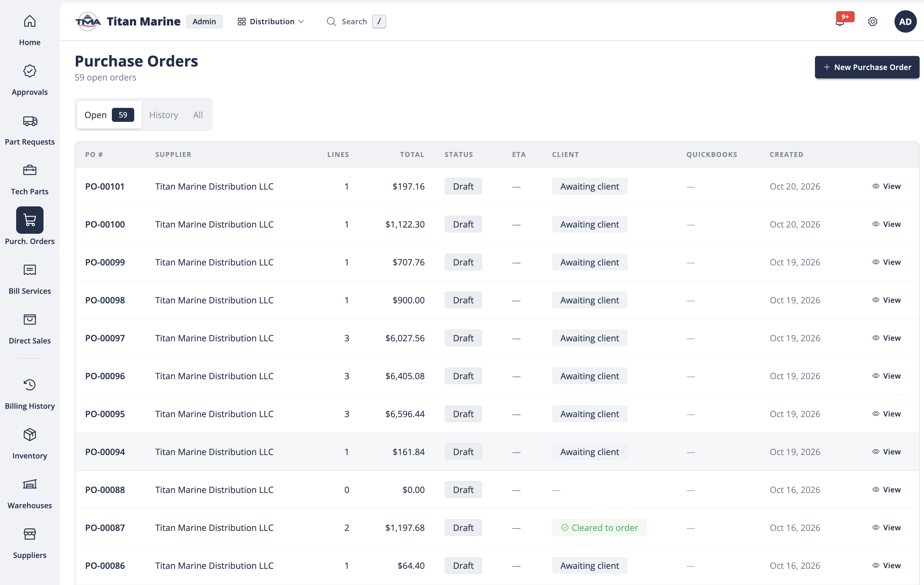Click the PO-00088 number cell
Image resolution: width=924 pixels, height=585 pixels.
(x=105, y=490)
